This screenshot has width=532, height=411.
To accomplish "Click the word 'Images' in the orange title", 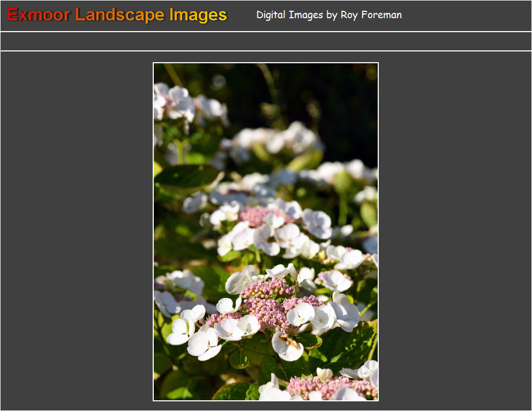I will [x=198, y=15].
